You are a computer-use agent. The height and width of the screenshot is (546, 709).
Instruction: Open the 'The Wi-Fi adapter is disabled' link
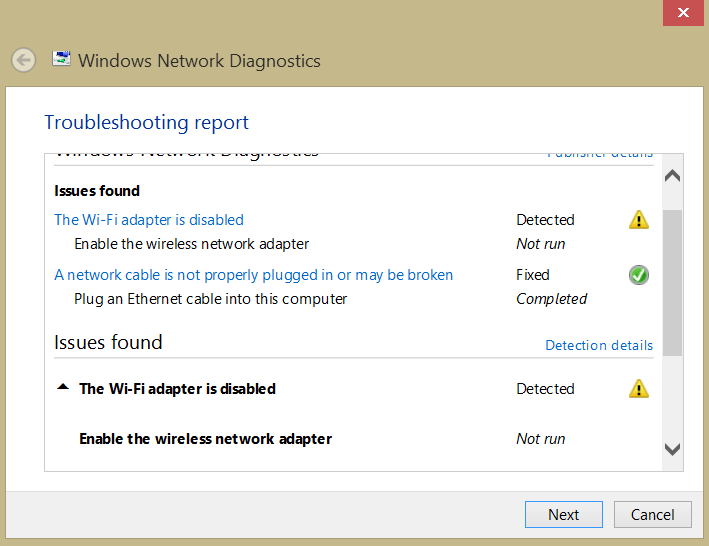[149, 220]
